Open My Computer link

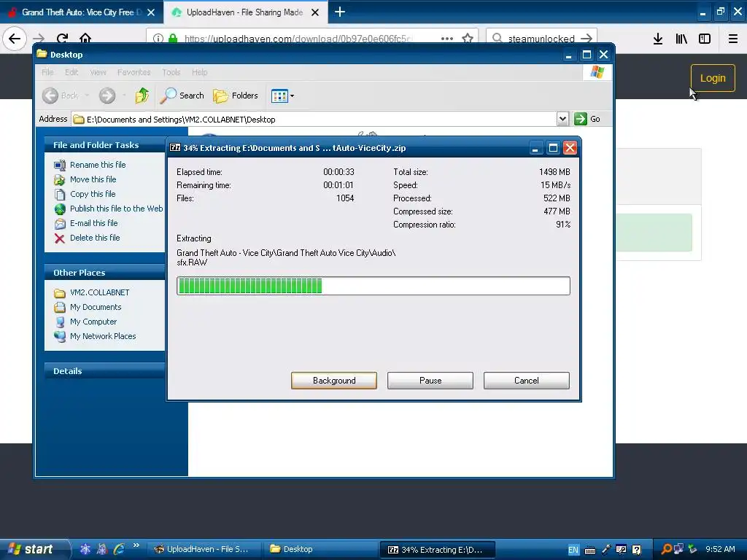tap(93, 322)
